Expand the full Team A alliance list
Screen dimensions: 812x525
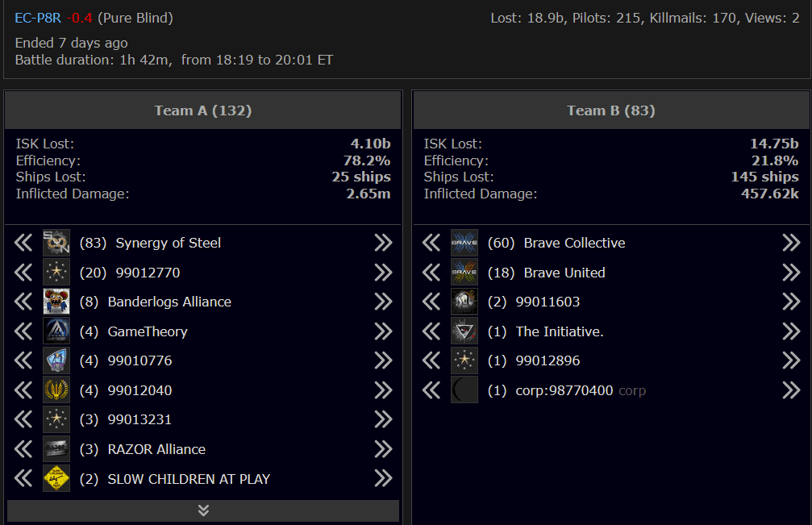(x=203, y=510)
